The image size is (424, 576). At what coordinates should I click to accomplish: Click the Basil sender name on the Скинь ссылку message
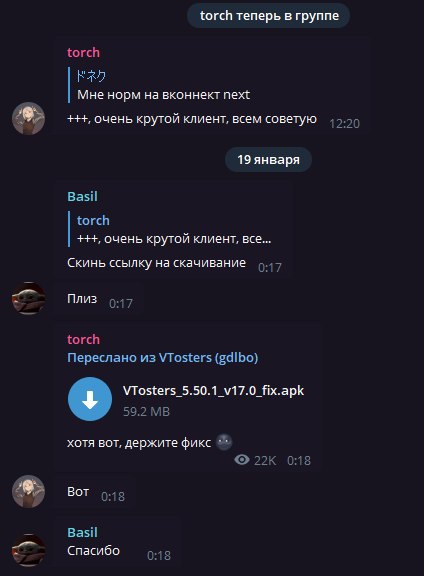(82, 197)
